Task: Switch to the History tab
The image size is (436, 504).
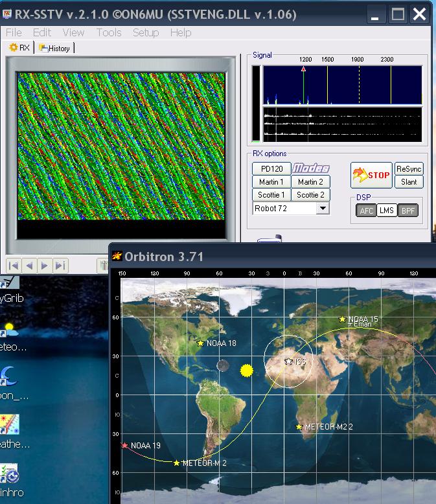Action: click(x=54, y=48)
